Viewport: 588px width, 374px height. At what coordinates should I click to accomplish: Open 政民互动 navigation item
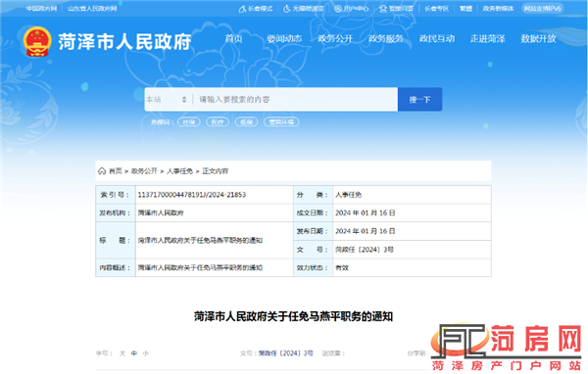[x=437, y=38]
